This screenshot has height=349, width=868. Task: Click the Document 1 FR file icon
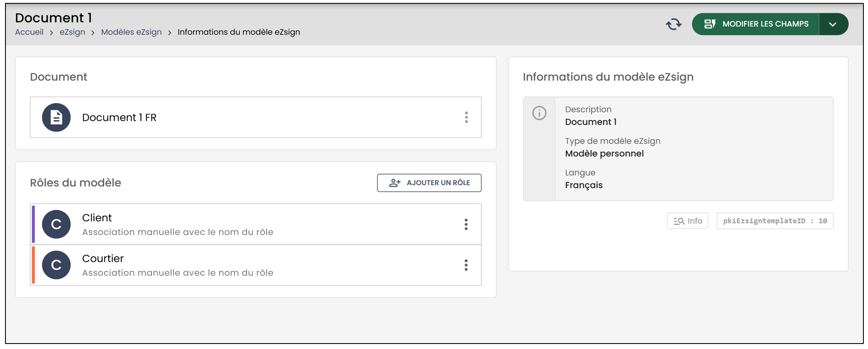56,117
